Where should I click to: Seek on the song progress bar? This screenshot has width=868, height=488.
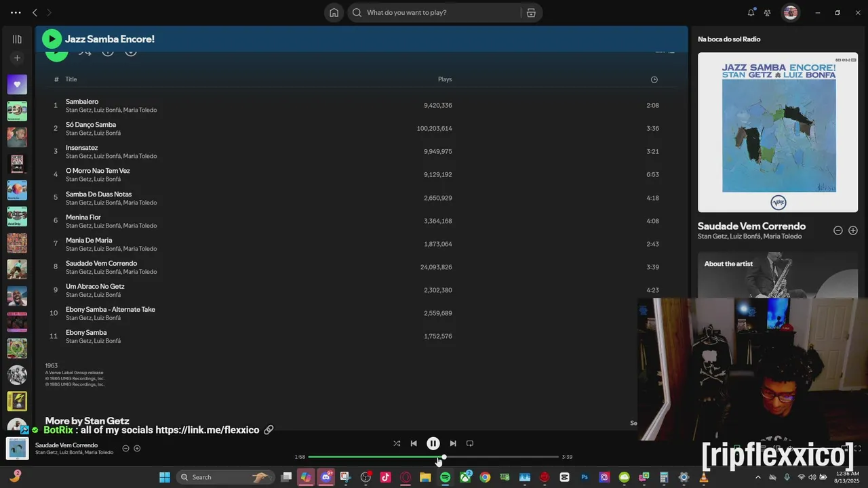tap(433, 457)
